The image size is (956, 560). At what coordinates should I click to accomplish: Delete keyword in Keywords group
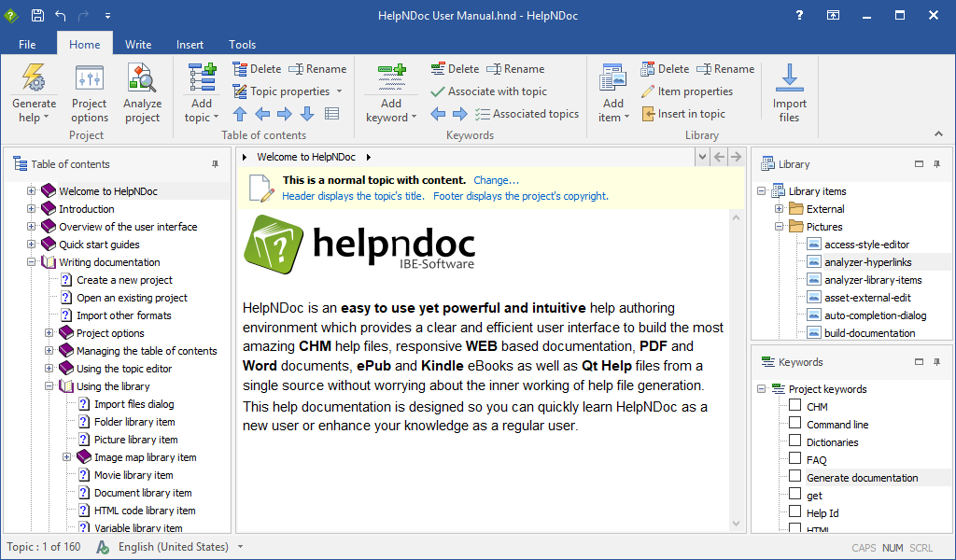click(455, 69)
